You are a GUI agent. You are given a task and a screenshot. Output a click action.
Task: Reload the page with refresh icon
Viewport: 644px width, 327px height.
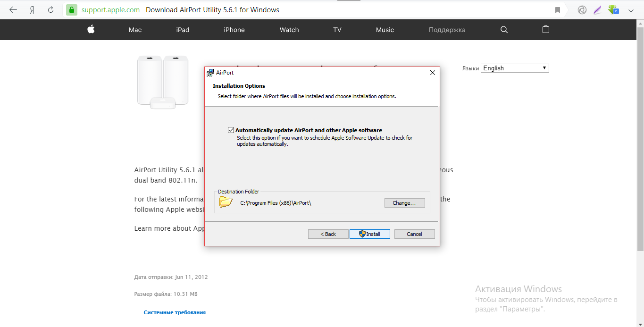click(51, 10)
